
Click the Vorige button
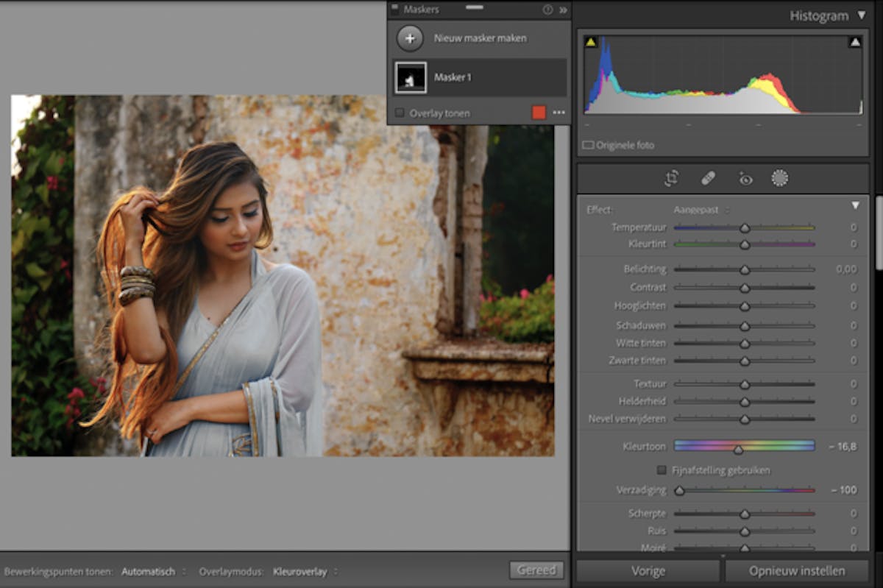pyautogui.click(x=648, y=570)
